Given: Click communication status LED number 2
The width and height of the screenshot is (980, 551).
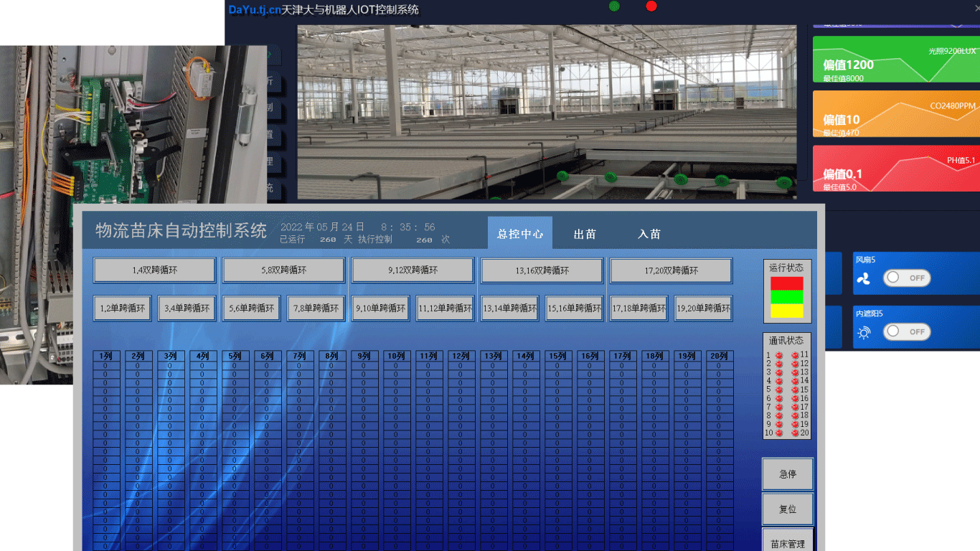Looking at the screenshot, I should pos(779,364).
